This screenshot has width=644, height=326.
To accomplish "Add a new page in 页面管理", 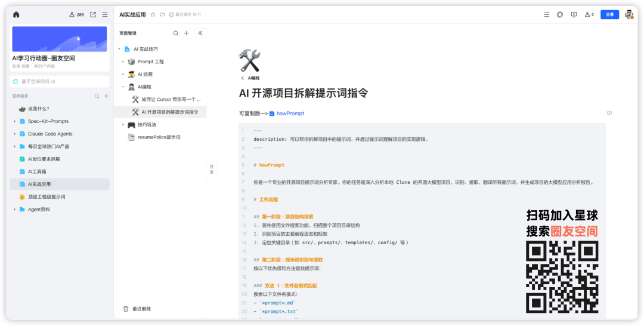I will [x=186, y=33].
